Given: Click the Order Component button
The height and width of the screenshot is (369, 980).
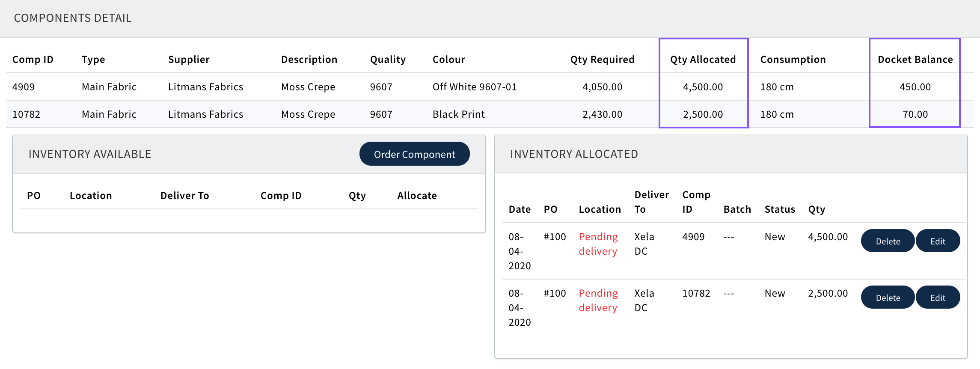Looking at the screenshot, I should point(414,154).
